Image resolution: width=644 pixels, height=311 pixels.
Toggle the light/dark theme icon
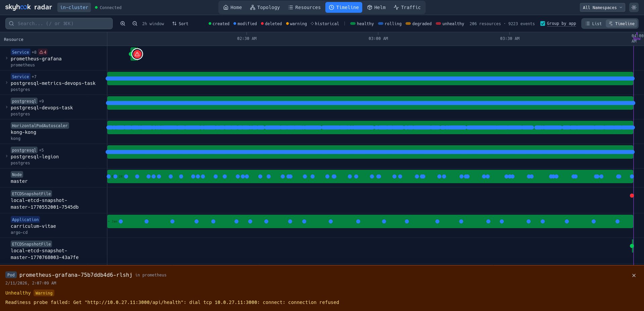click(x=634, y=7)
